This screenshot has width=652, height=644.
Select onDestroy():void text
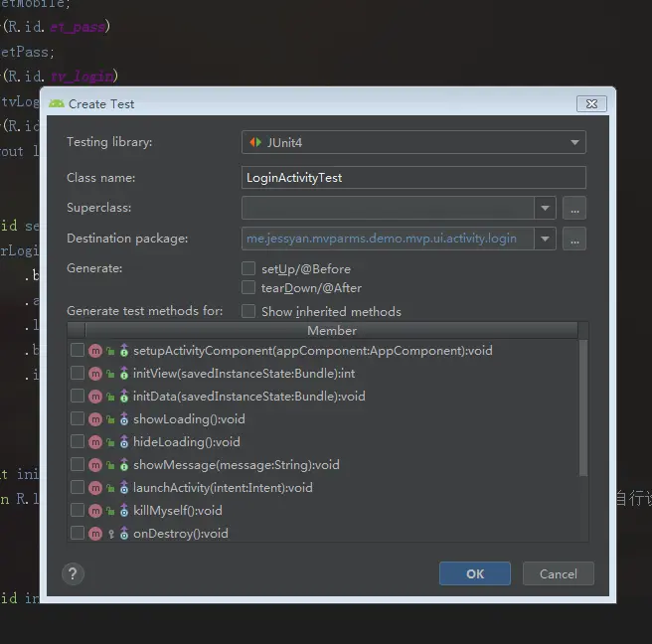(x=181, y=534)
